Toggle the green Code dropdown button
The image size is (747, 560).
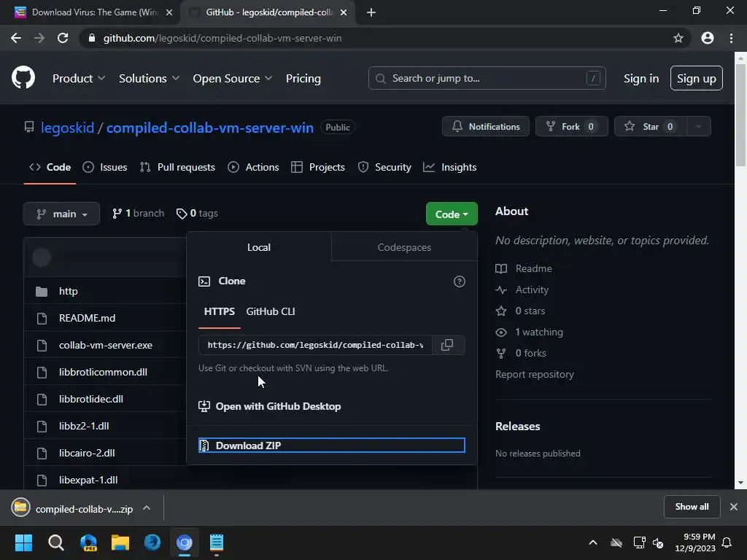(452, 214)
